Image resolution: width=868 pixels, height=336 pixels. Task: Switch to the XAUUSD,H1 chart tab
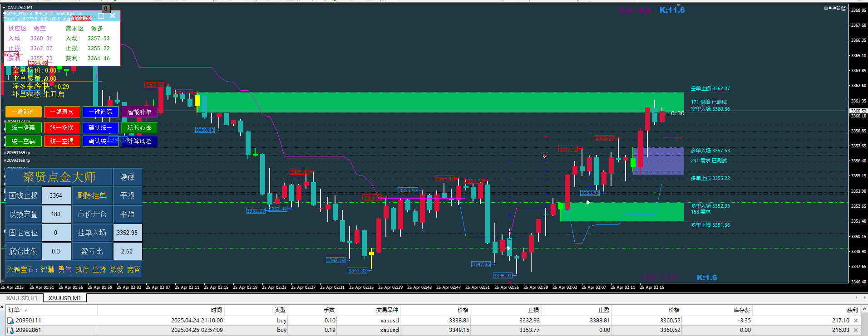pyautogui.click(x=22, y=298)
